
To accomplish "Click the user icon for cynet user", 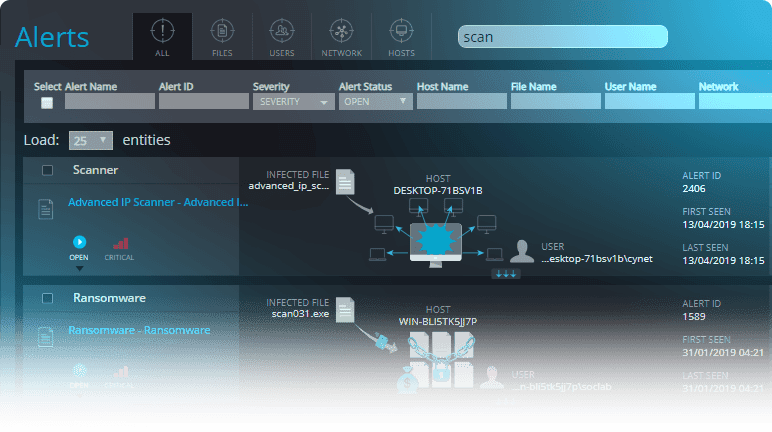I will (521, 251).
